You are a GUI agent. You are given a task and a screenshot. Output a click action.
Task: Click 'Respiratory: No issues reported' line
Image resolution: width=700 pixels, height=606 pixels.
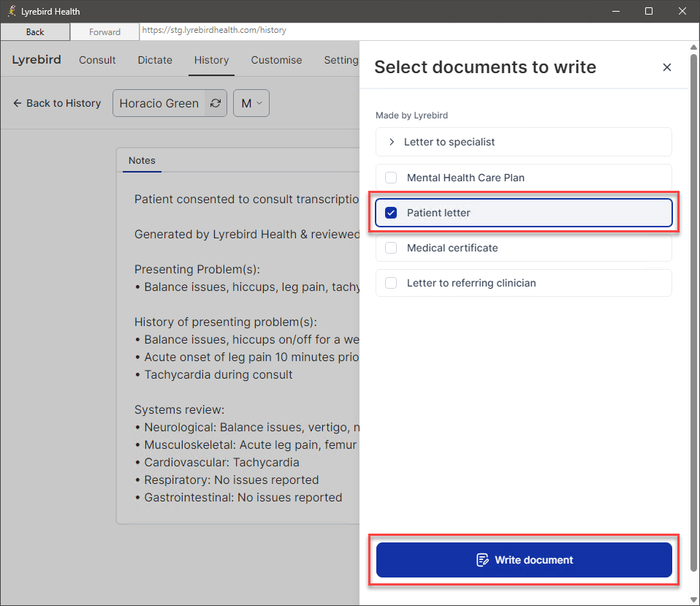click(x=231, y=480)
